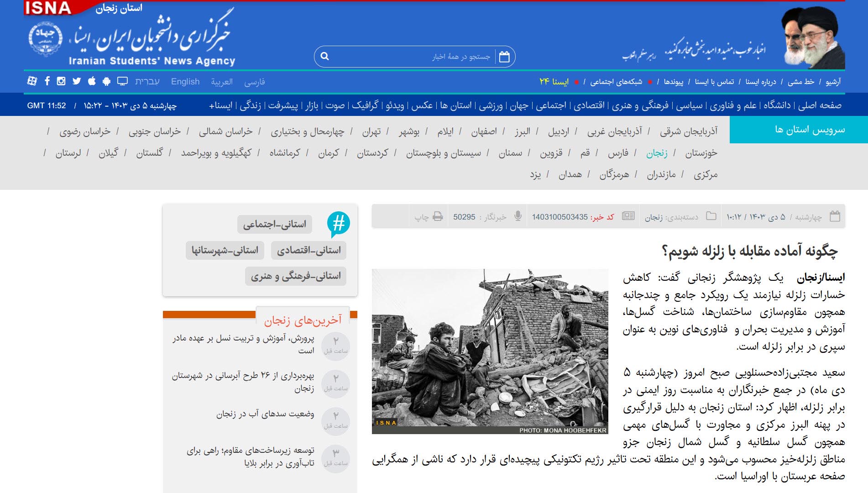Click the search magnifier icon
This screenshot has width=868, height=493.
325,57
